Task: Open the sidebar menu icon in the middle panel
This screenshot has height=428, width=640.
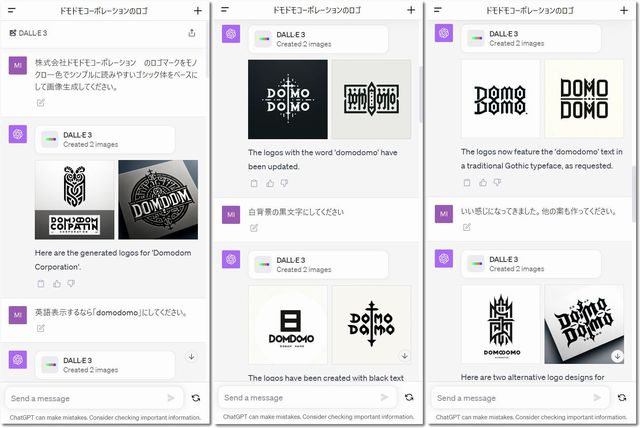Action: (x=225, y=9)
